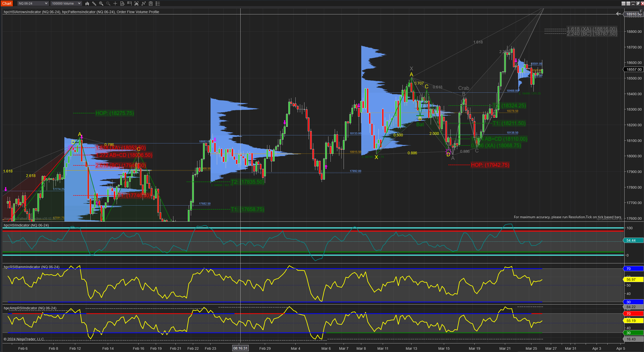Click the Chart tab label
Image resolution: width=644 pixels, height=352 pixels.
click(x=7, y=3)
